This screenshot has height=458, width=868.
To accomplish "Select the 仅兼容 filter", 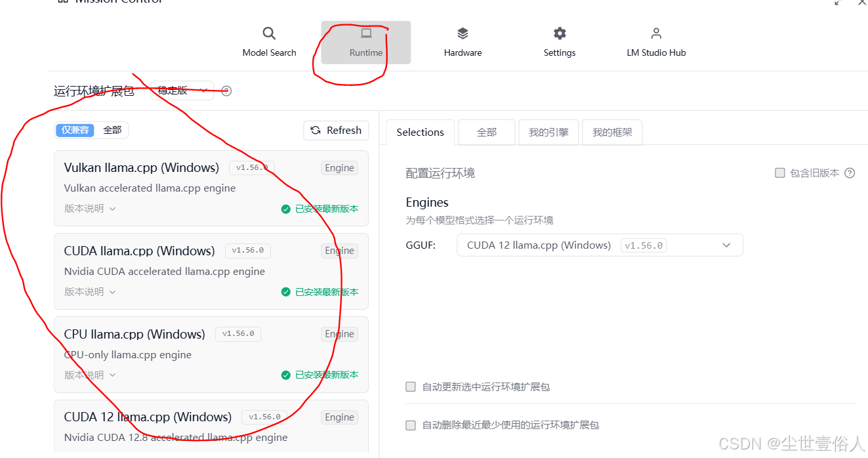I will click(x=75, y=130).
